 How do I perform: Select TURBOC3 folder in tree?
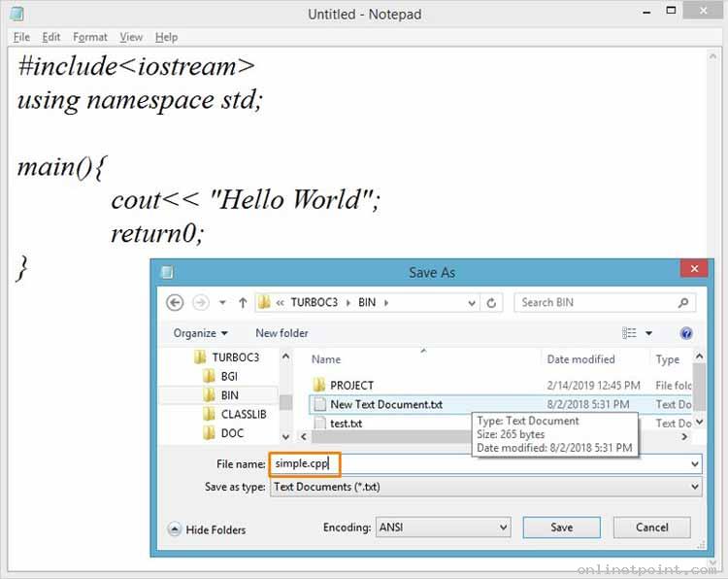[226, 357]
